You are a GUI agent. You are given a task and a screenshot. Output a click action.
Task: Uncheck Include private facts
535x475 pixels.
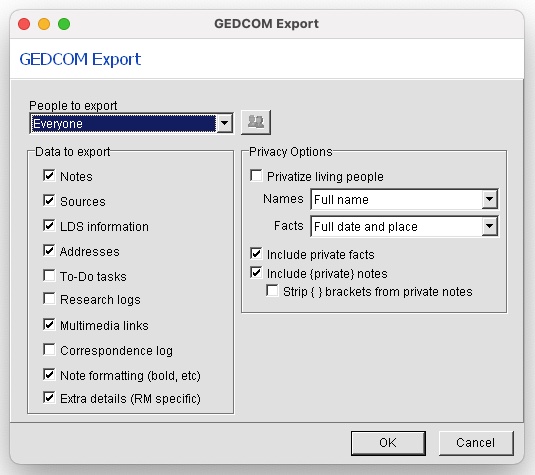pos(256,254)
